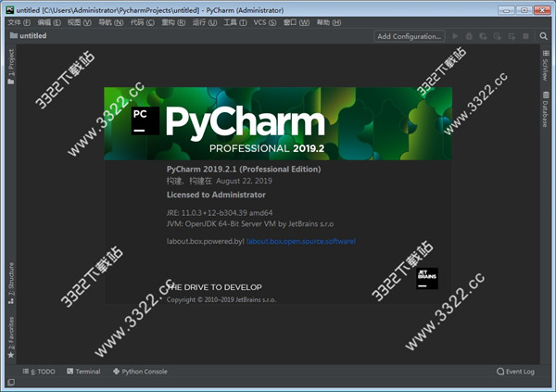Click the "August 22, 2019" build date
This screenshot has height=392, width=556.
click(244, 181)
